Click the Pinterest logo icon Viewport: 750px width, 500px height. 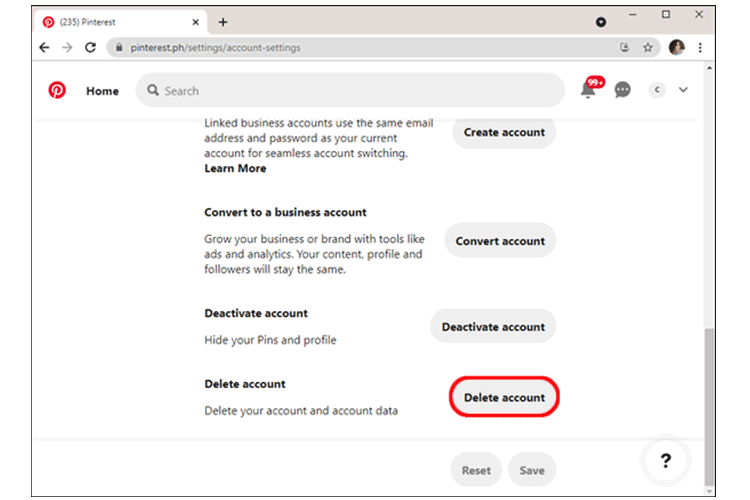[57, 90]
